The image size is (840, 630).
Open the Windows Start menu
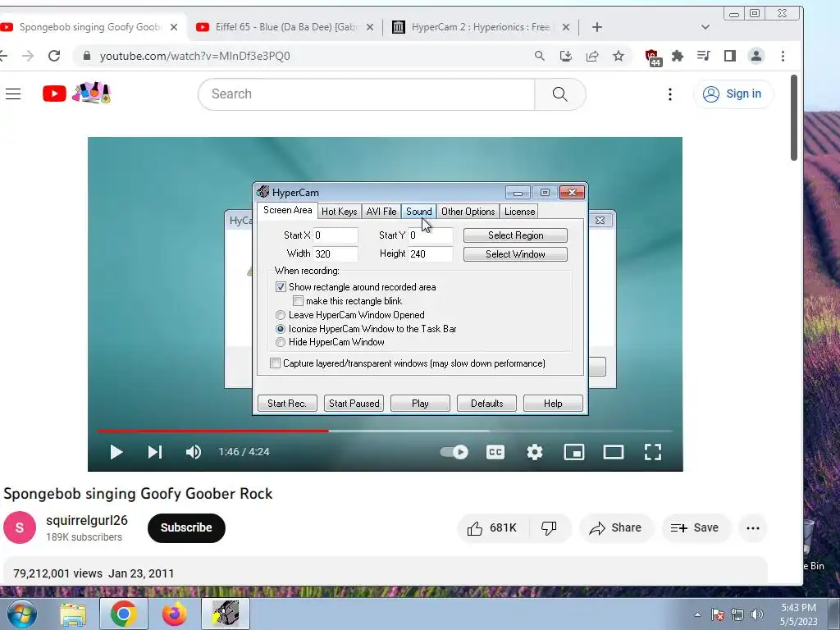[21, 614]
